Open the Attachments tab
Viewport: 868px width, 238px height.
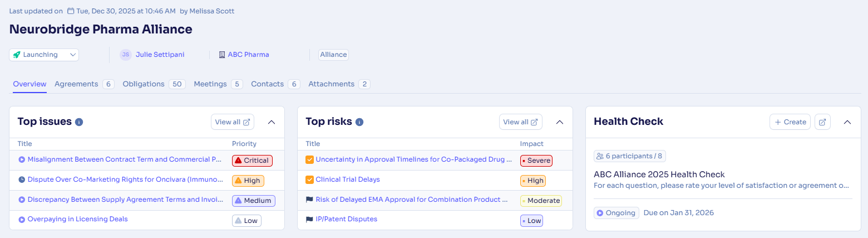point(331,84)
